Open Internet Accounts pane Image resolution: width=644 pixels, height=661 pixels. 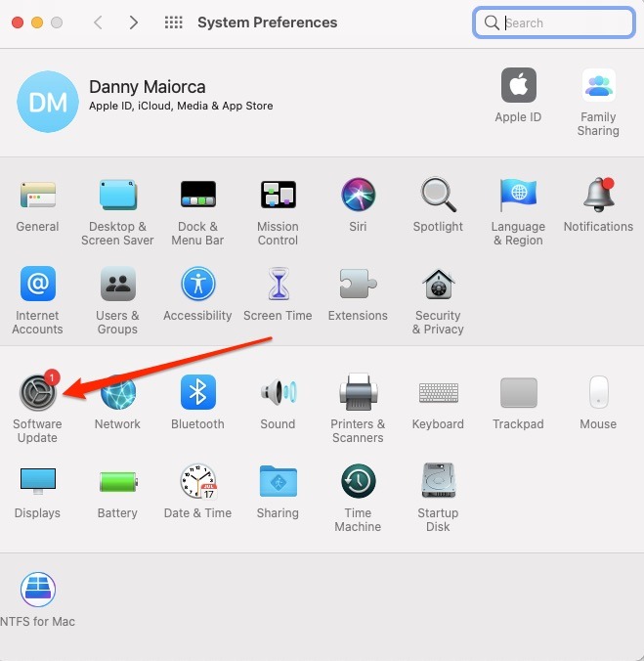(37, 284)
